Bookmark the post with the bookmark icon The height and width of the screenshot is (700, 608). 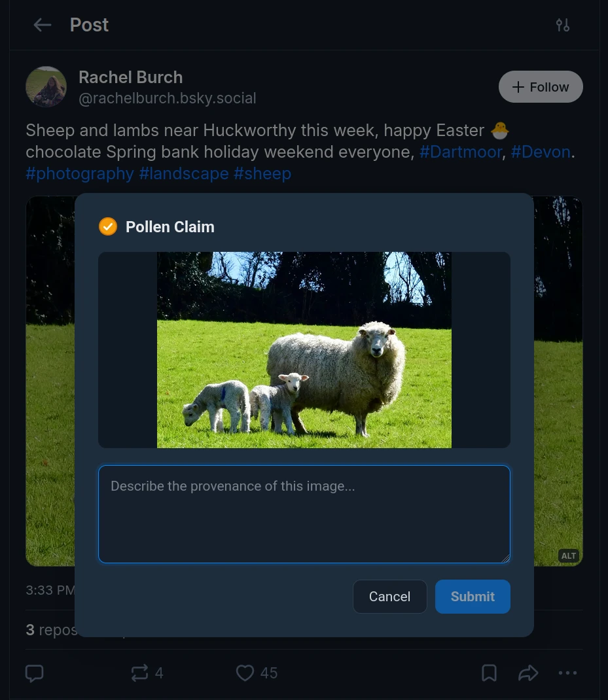pyautogui.click(x=489, y=673)
